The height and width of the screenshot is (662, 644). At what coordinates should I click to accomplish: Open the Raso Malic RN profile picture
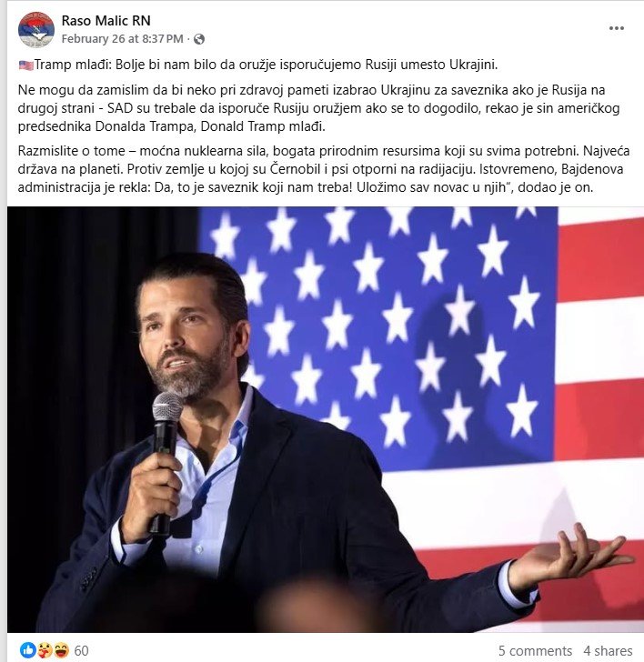pyautogui.click(x=36, y=29)
